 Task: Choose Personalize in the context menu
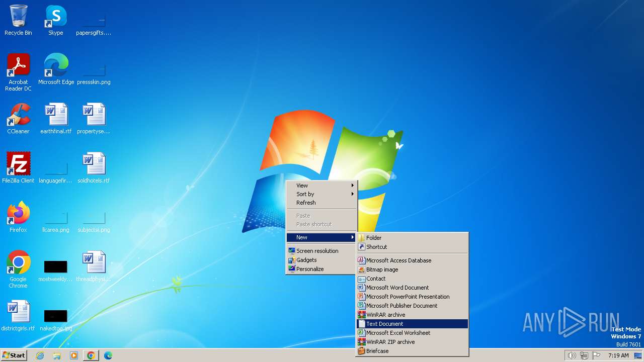pyautogui.click(x=321, y=269)
